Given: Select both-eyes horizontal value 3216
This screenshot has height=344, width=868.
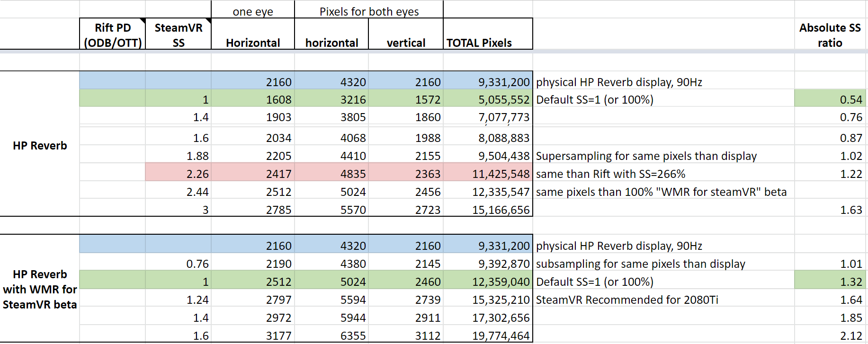Looking at the screenshot, I should click(x=331, y=98).
